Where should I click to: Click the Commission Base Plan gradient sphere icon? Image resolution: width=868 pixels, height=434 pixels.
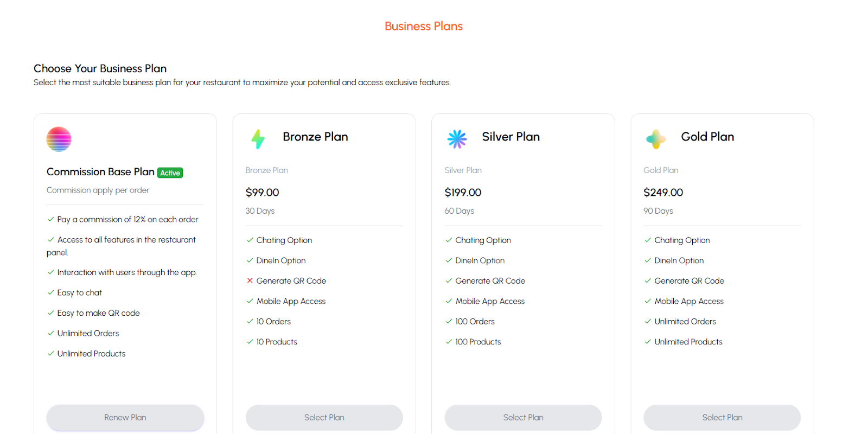tap(59, 139)
